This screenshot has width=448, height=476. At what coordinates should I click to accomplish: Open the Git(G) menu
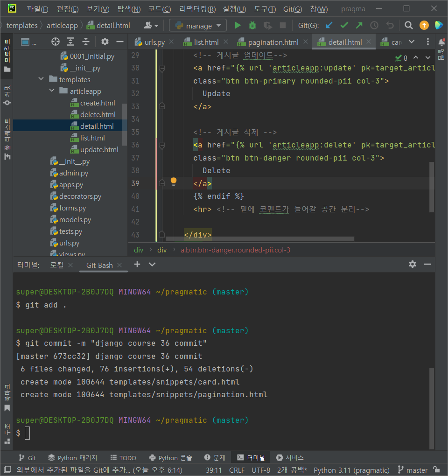(x=292, y=9)
